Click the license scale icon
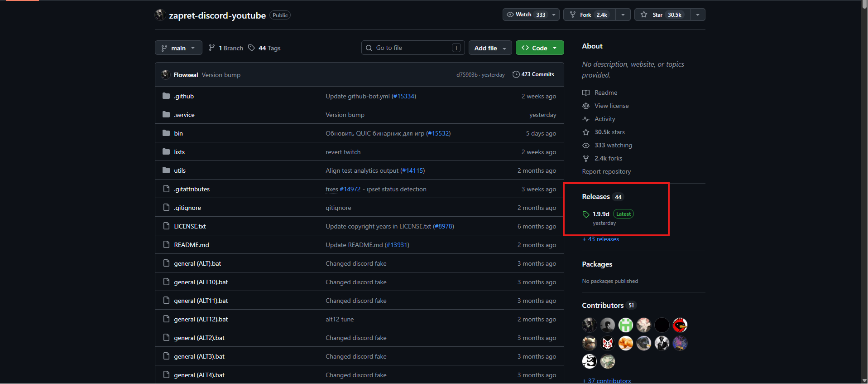Screen dimensions: 868x384 click(x=586, y=106)
